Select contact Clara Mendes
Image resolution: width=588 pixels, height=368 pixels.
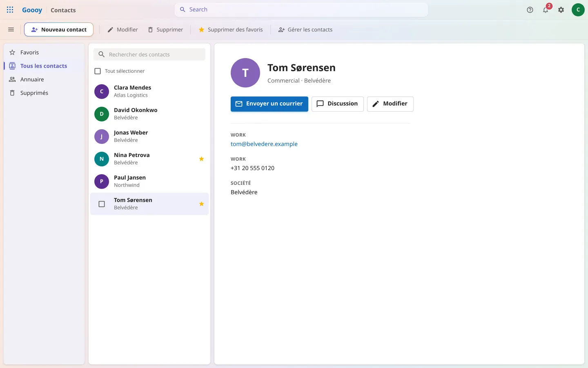point(149,91)
